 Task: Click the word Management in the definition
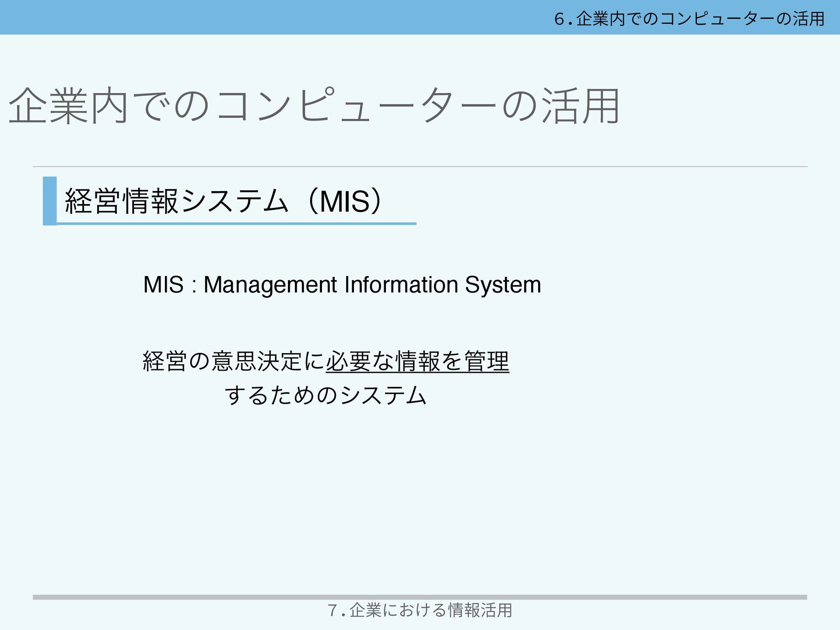click(269, 285)
